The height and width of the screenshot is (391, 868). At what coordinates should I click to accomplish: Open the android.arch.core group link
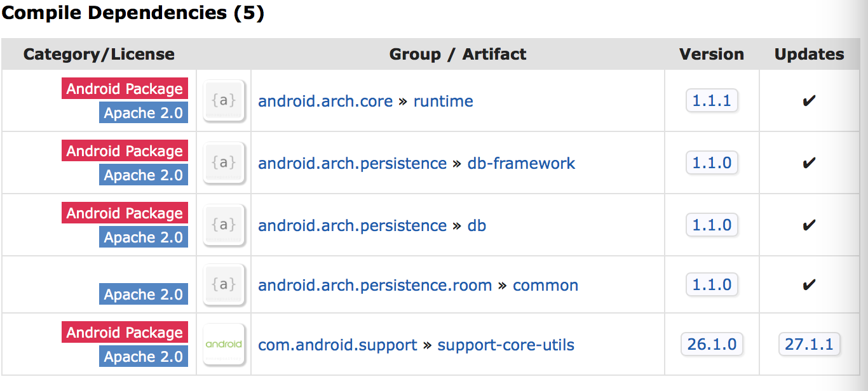click(x=325, y=102)
